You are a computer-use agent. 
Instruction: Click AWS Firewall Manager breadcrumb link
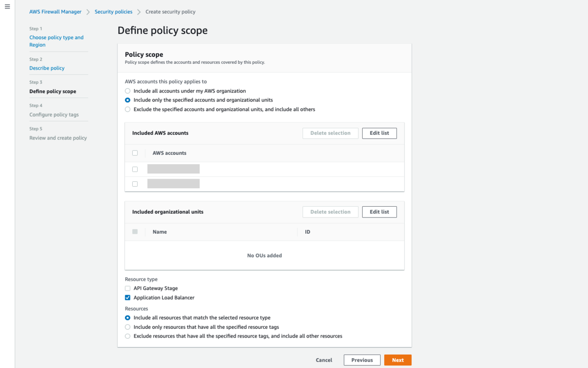point(55,12)
